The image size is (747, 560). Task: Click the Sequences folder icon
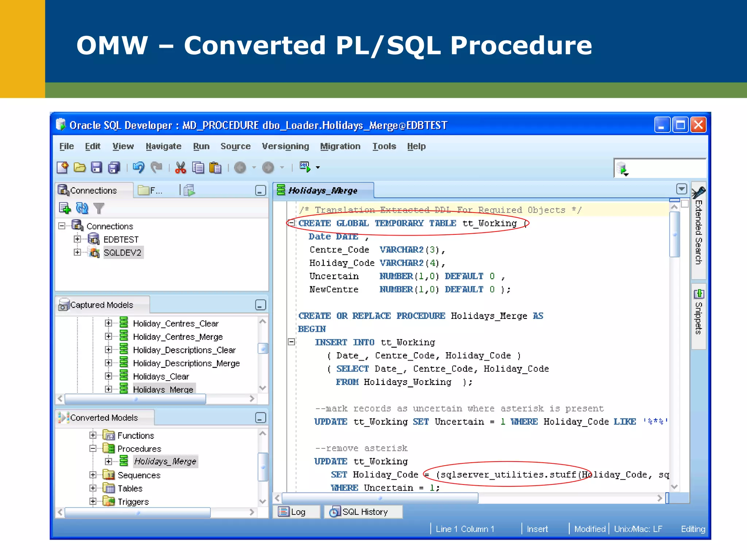click(x=109, y=475)
